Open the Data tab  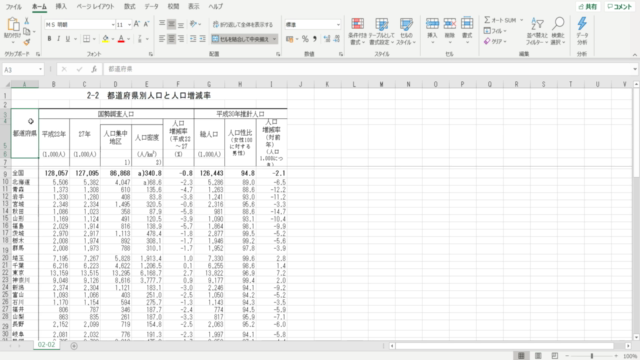coord(151,7)
